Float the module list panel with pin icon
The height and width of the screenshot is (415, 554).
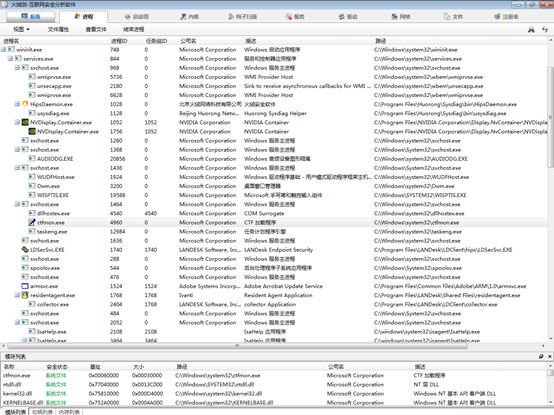tap(541, 357)
